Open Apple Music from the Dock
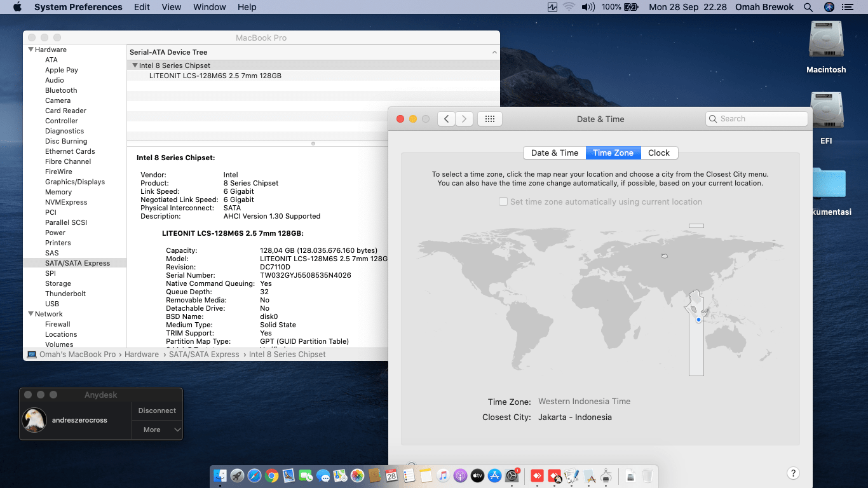868x488 pixels. 442,475
